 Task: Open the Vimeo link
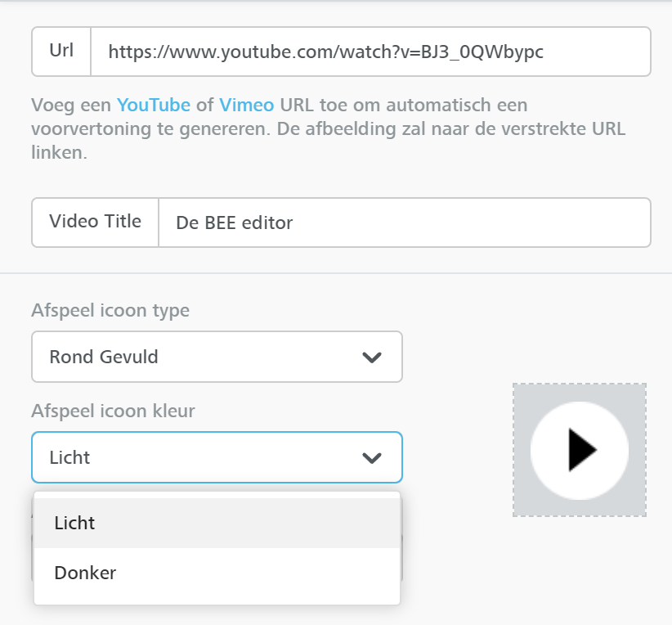tap(247, 105)
